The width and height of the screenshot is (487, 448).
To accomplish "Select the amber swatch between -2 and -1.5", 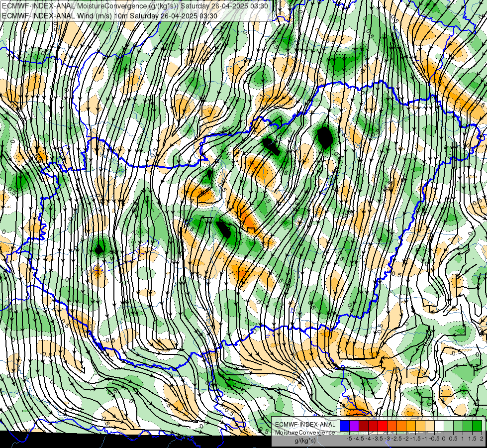I will (x=411, y=426).
